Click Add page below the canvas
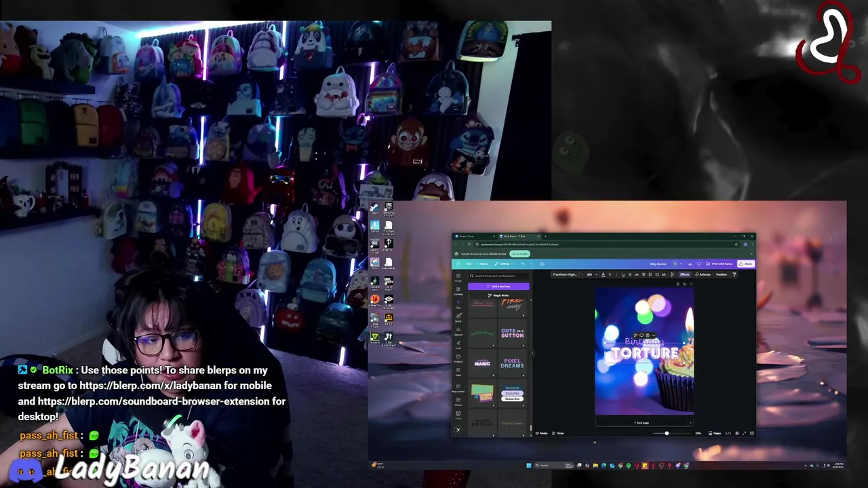This screenshot has height=488, width=868. click(x=642, y=423)
